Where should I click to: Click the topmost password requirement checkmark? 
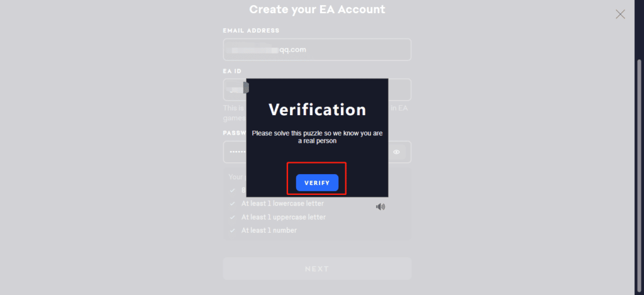click(233, 191)
